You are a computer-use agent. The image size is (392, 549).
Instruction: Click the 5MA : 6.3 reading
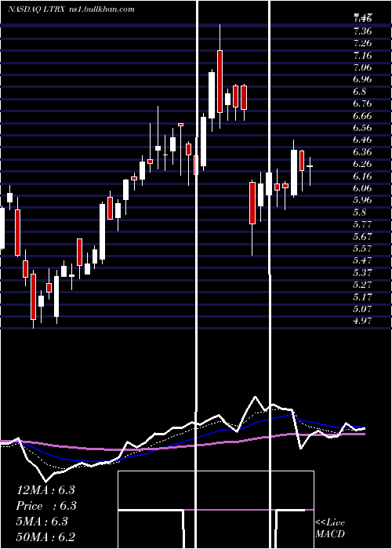tap(42, 522)
